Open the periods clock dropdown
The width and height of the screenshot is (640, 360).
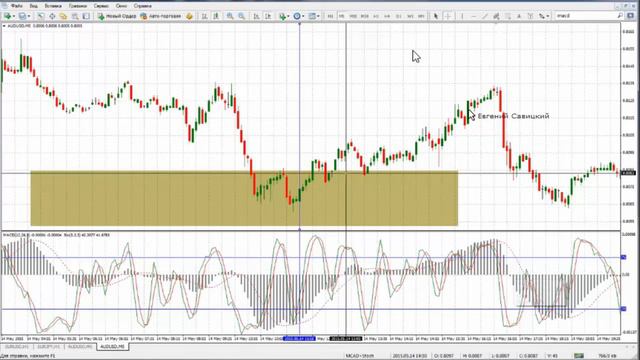coord(299,16)
